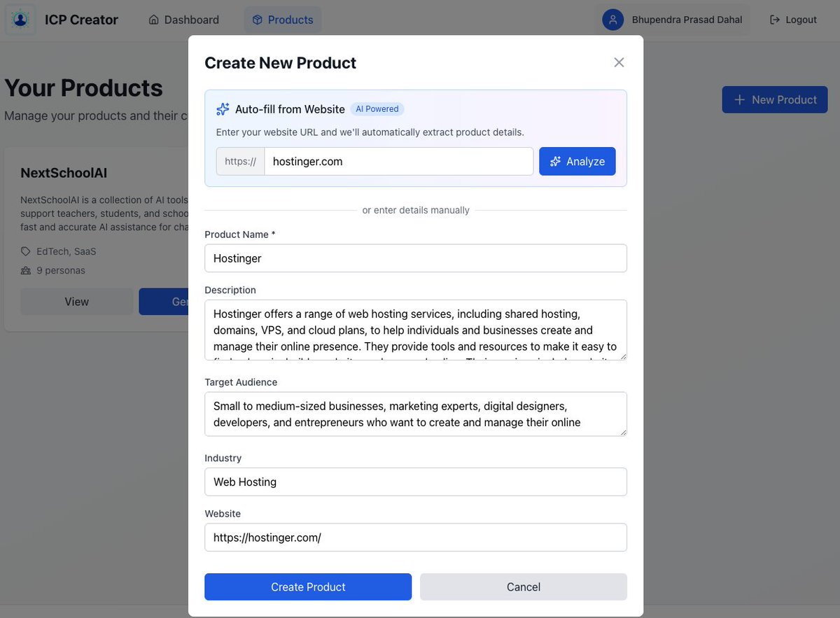Click the people icon beside 9 personas

point(26,270)
